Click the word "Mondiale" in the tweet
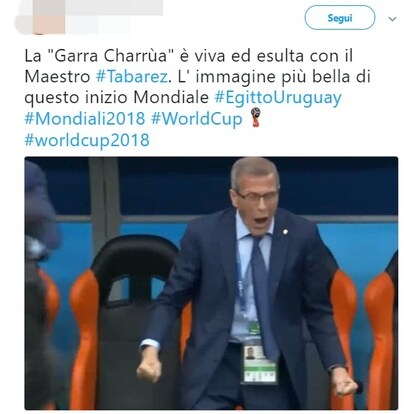Image resolution: width=419 pixels, height=414 pixels. 171,98
